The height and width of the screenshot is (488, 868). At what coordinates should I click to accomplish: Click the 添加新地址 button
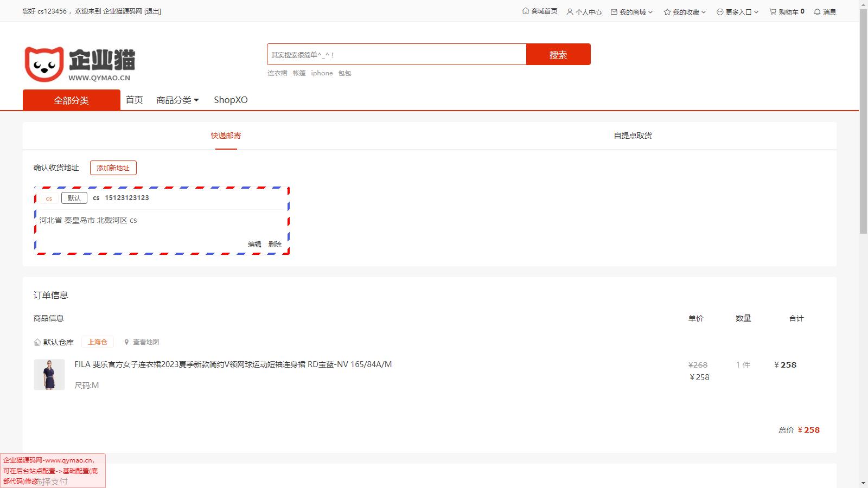coord(113,168)
